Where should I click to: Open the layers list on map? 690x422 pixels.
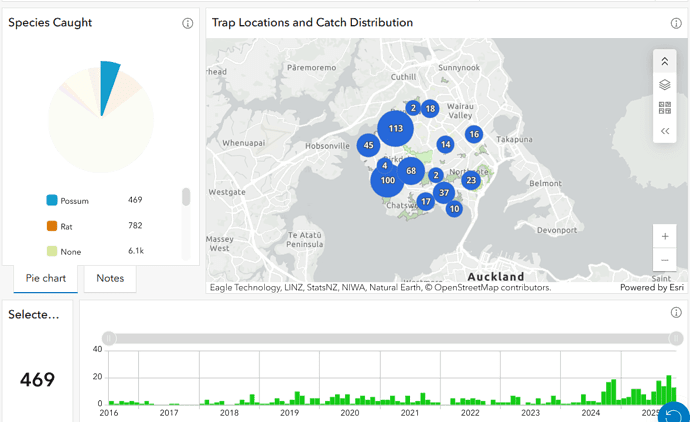click(x=665, y=85)
